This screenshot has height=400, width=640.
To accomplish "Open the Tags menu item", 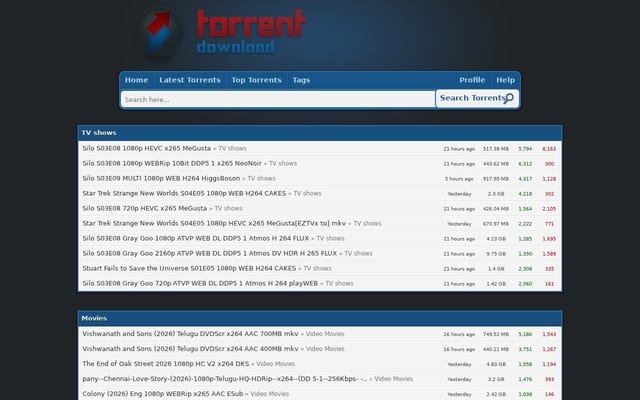I will tap(301, 80).
